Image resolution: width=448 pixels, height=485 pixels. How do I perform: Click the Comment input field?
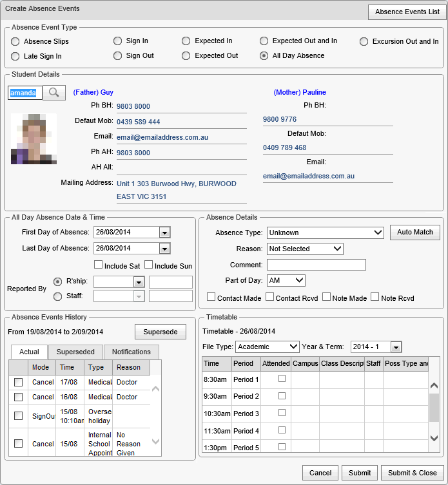point(317,265)
